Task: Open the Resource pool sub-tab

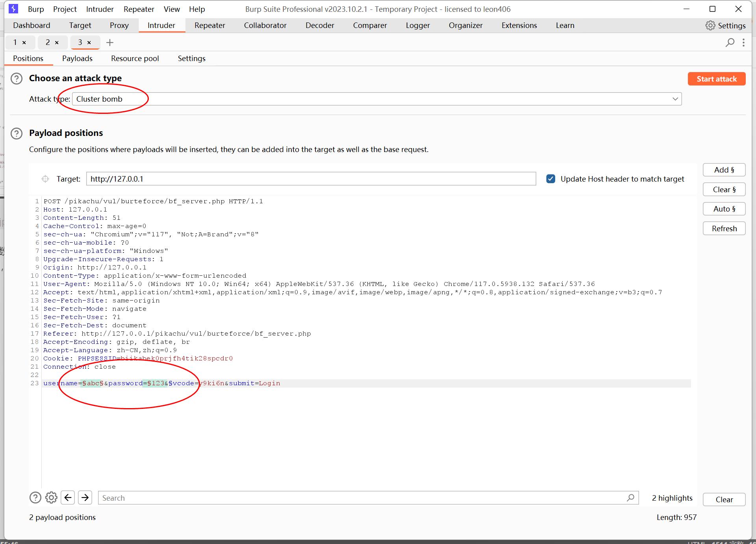Action: 135,58
